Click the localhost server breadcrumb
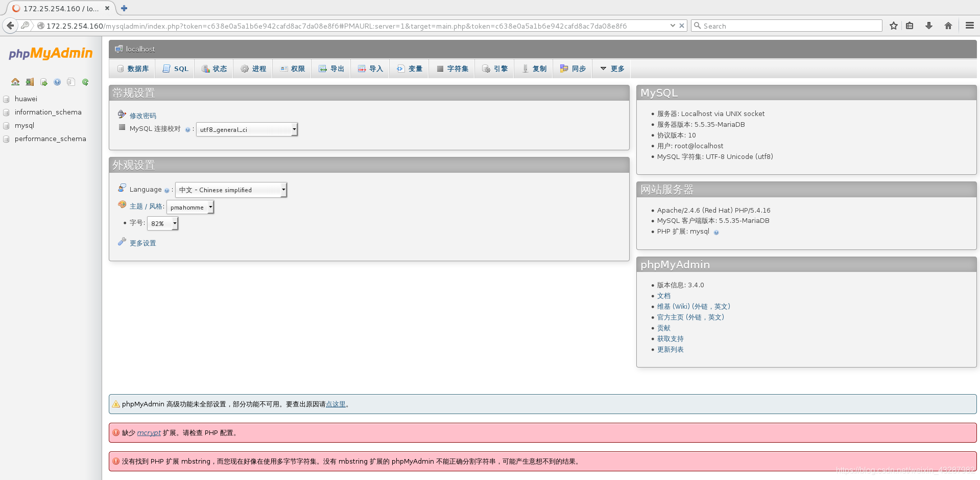 [x=140, y=49]
